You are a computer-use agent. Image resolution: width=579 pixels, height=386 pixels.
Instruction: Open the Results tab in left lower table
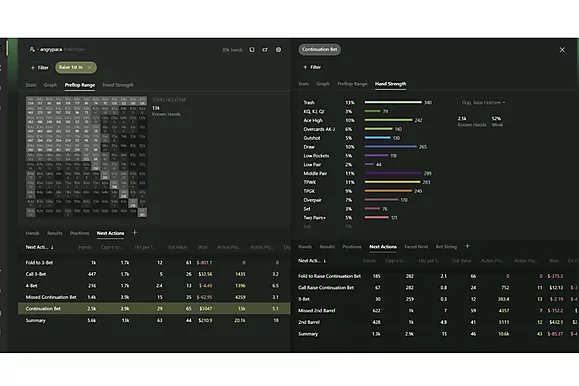[x=55, y=233]
